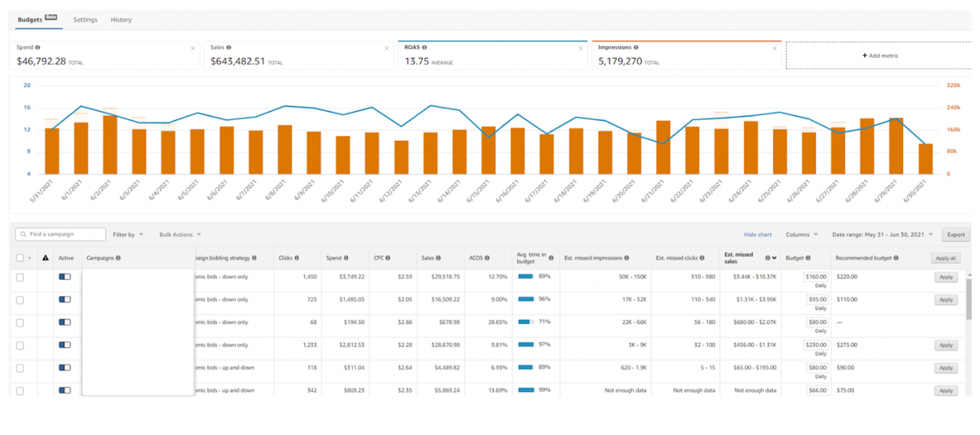Focus the Find a campaign search field

61,234
